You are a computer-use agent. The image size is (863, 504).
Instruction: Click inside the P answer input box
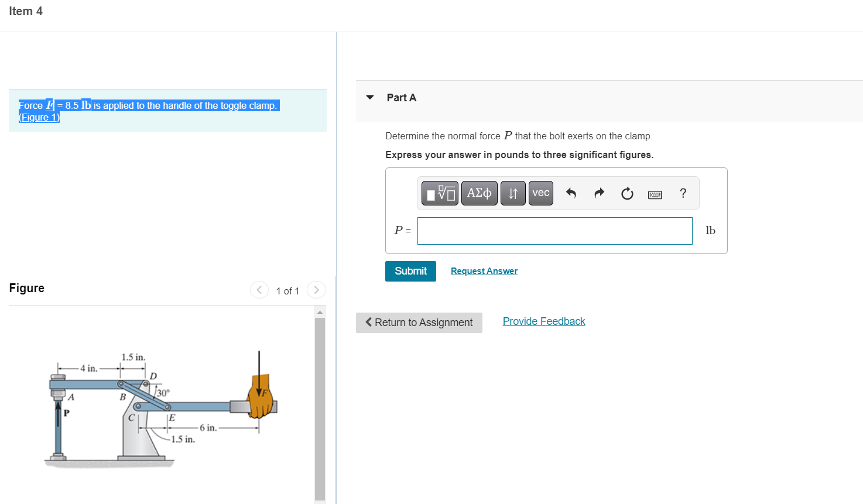554,231
